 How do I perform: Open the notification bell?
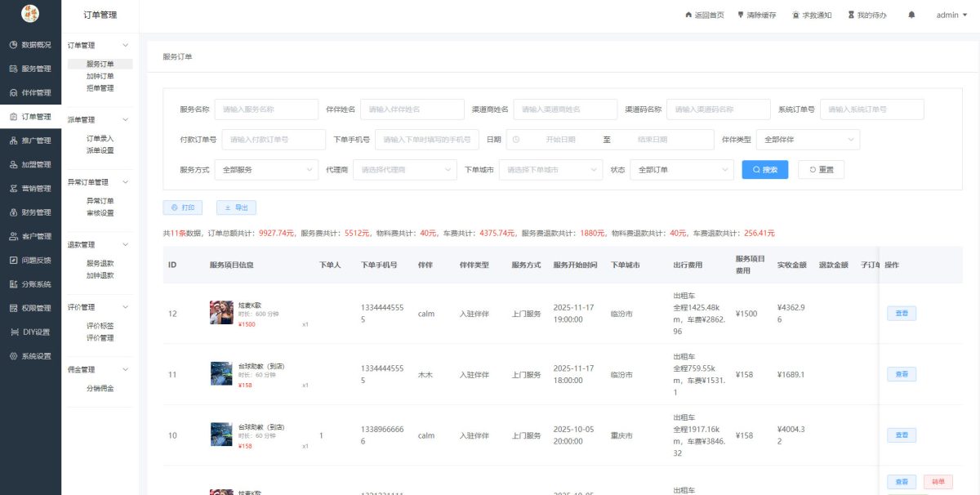tap(911, 15)
